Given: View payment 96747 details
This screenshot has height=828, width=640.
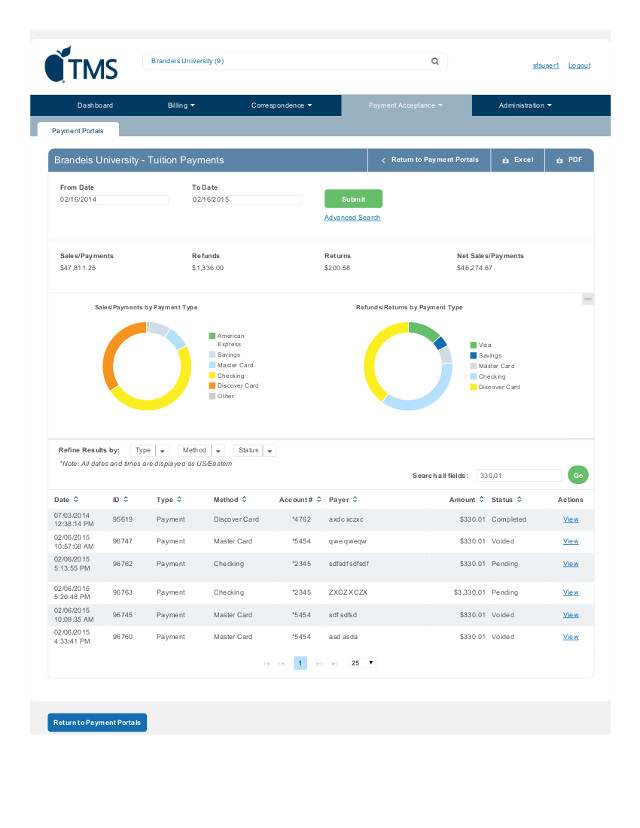Looking at the screenshot, I should pyautogui.click(x=570, y=541).
